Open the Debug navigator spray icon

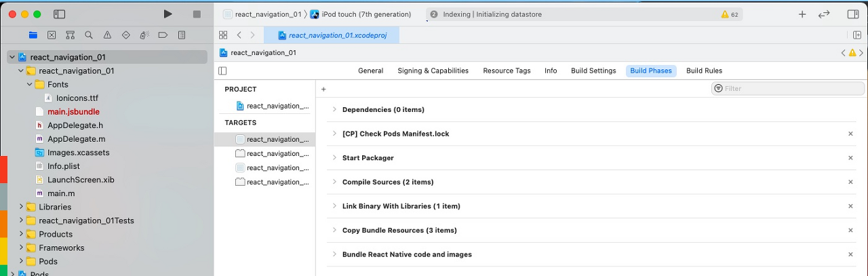coord(144,35)
